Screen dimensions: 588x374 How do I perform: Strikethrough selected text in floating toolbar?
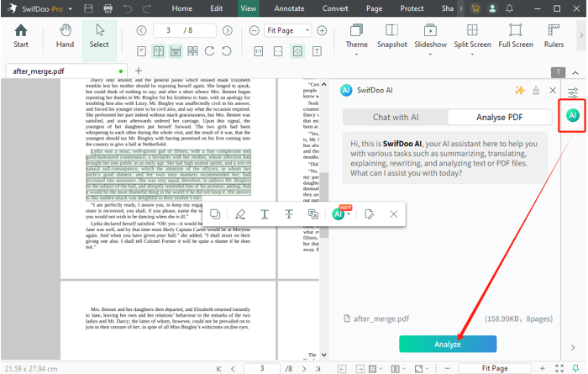pos(289,214)
